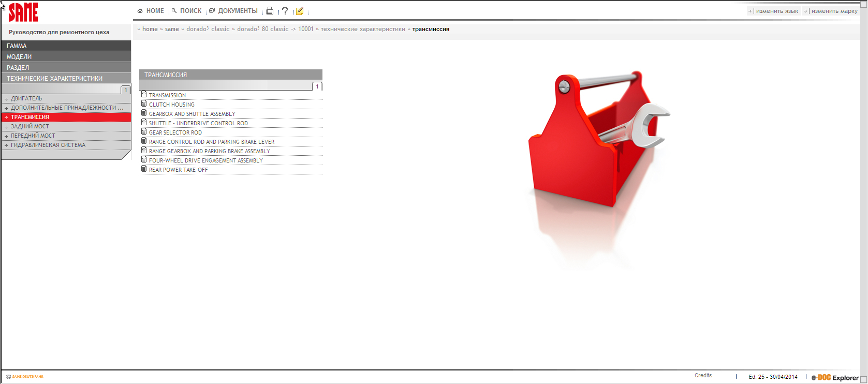
Task: Click the yellow notes edit icon
Action: point(300,11)
